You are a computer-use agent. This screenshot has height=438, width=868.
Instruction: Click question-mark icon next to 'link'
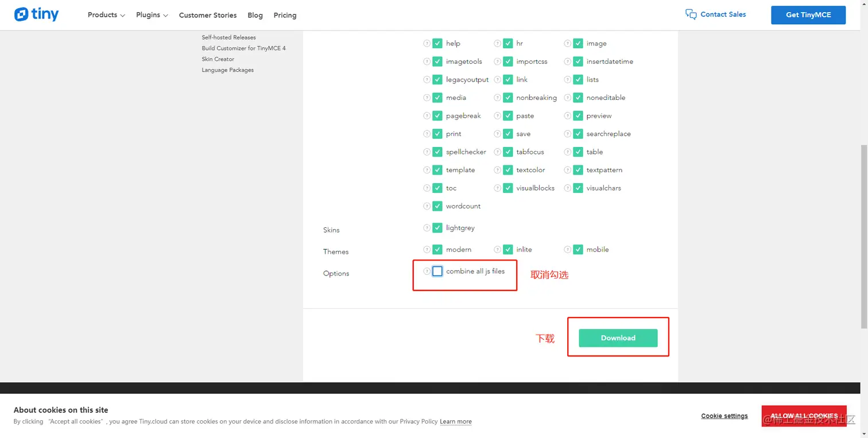pyautogui.click(x=497, y=79)
